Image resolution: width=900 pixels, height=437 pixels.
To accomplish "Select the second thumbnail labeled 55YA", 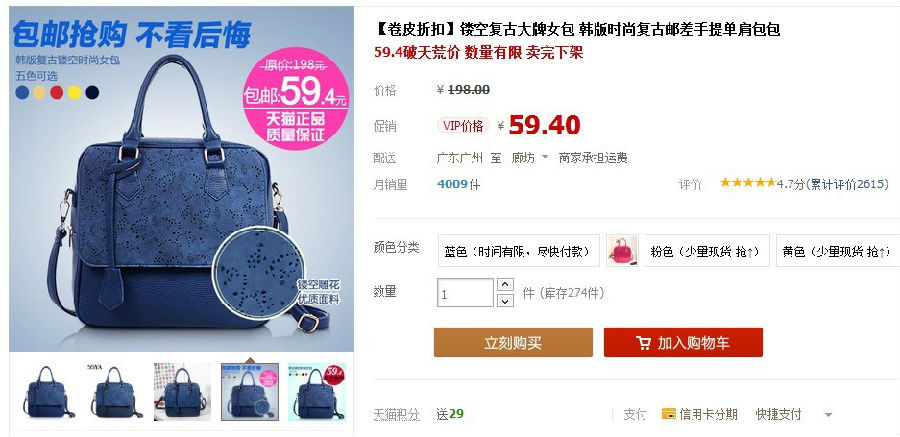I will click(115, 392).
